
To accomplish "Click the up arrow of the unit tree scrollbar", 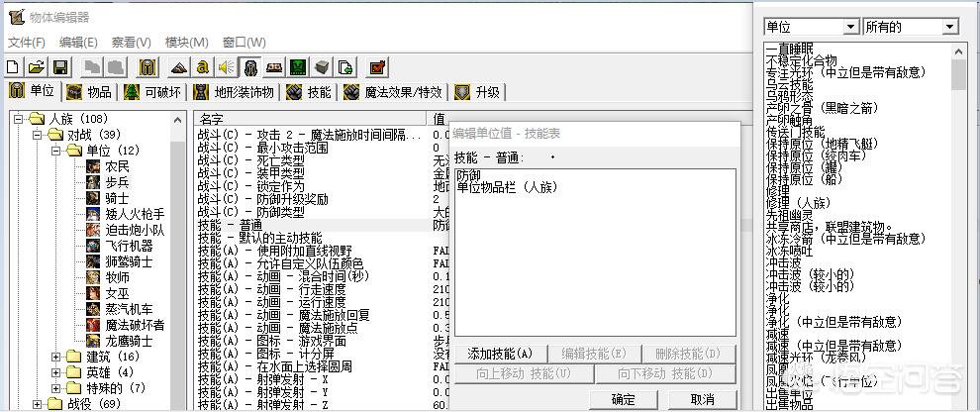I will click(177, 120).
